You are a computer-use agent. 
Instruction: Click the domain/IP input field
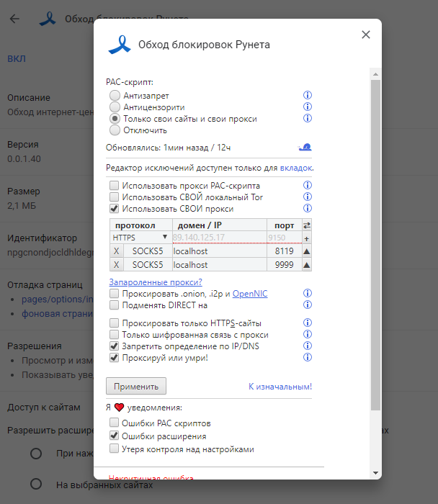pyautogui.click(x=219, y=238)
